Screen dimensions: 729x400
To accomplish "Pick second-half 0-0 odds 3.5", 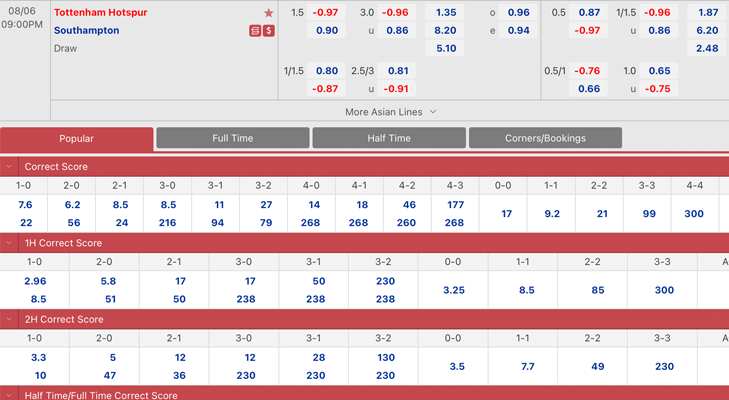I will click(457, 367).
